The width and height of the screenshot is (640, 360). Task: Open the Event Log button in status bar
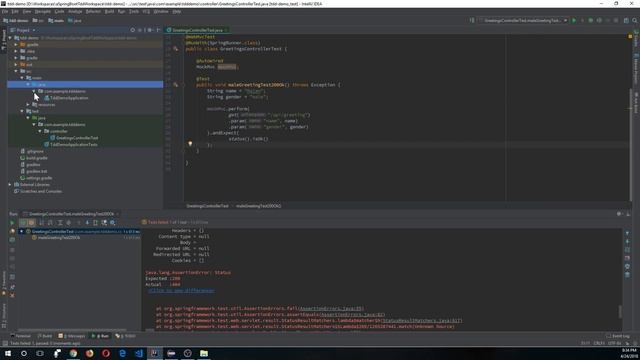point(618,336)
